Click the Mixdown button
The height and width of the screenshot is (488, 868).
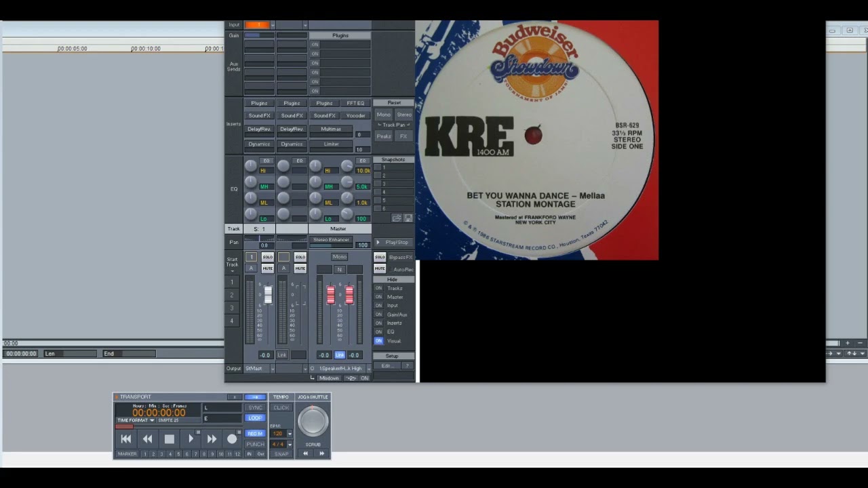(329, 378)
